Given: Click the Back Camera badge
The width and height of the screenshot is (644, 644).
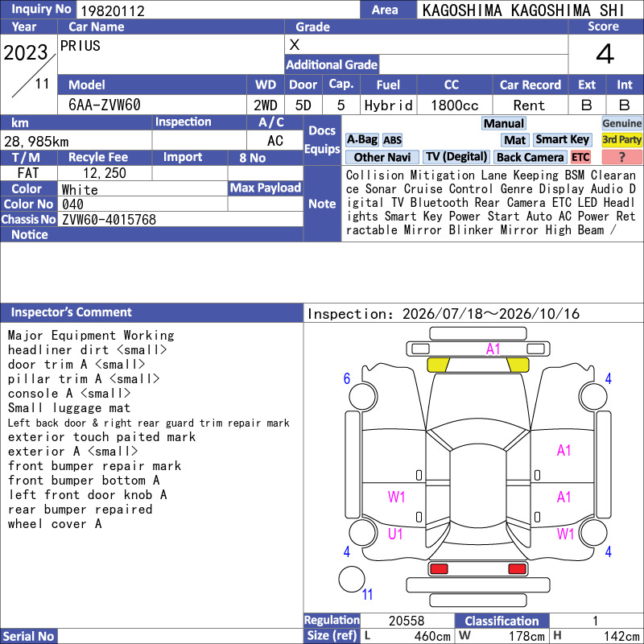Looking at the screenshot, I should pyautogui.click(x=530, y=157).
